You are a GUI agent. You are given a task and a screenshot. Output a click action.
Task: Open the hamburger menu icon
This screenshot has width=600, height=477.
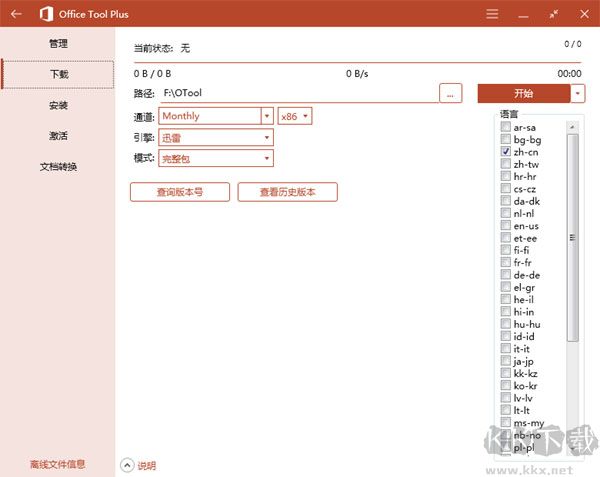click(x=492, y=14)
